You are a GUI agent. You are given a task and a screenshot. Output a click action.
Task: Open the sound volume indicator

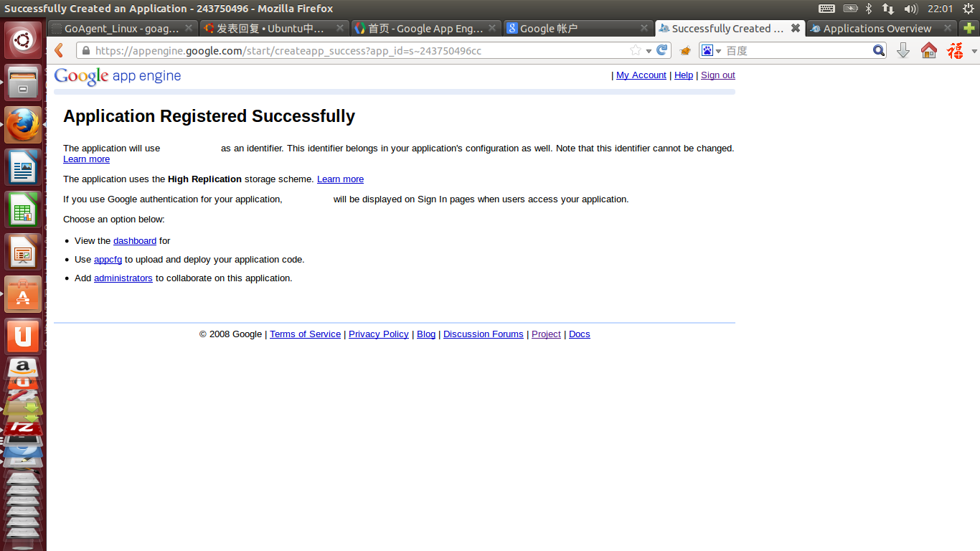click(911, 9)
